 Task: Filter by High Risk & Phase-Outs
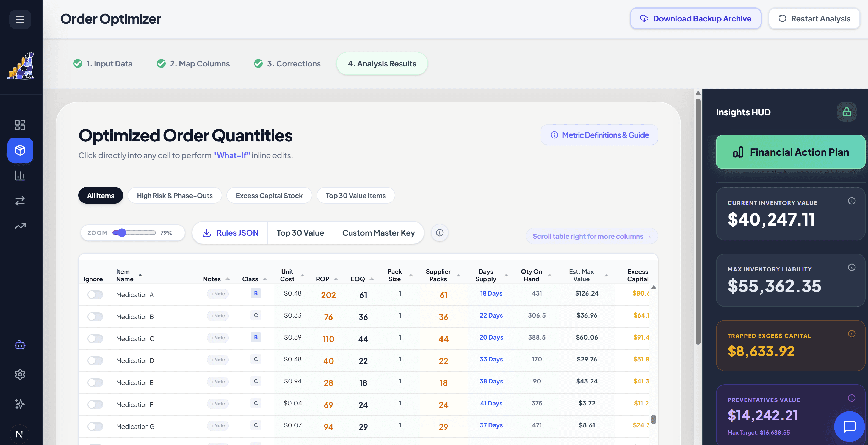(175, 195)
